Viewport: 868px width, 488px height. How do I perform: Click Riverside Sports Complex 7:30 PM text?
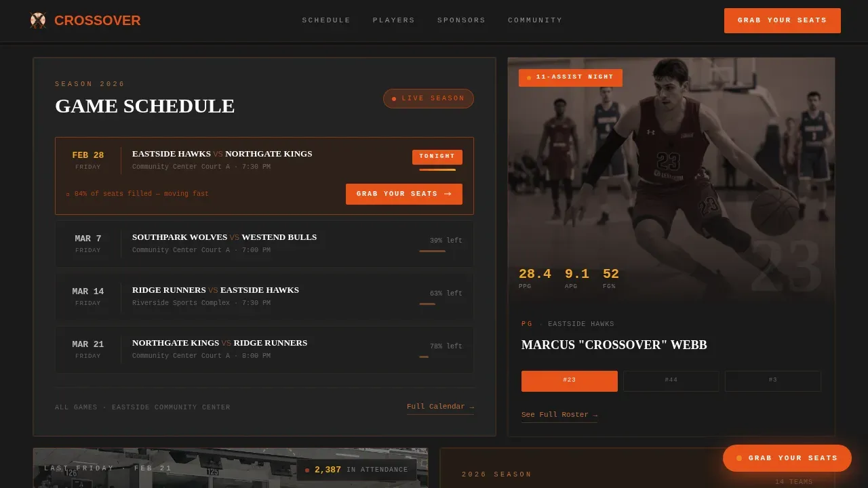click(201, 303)
